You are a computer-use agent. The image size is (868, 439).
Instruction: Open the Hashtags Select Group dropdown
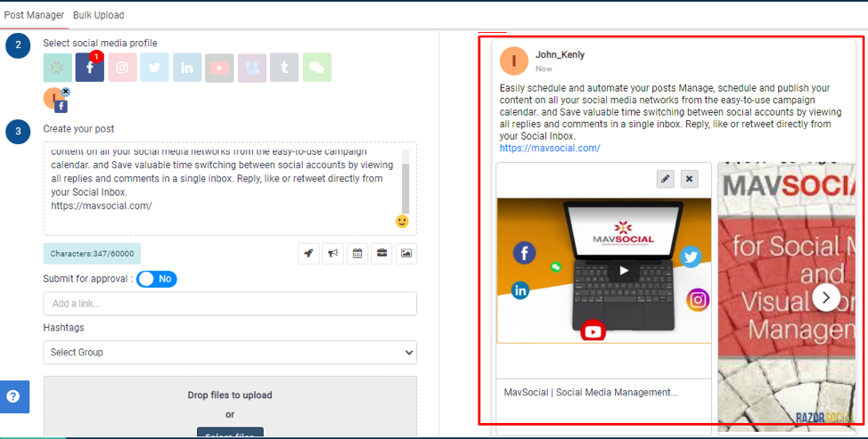coord(230,353)
